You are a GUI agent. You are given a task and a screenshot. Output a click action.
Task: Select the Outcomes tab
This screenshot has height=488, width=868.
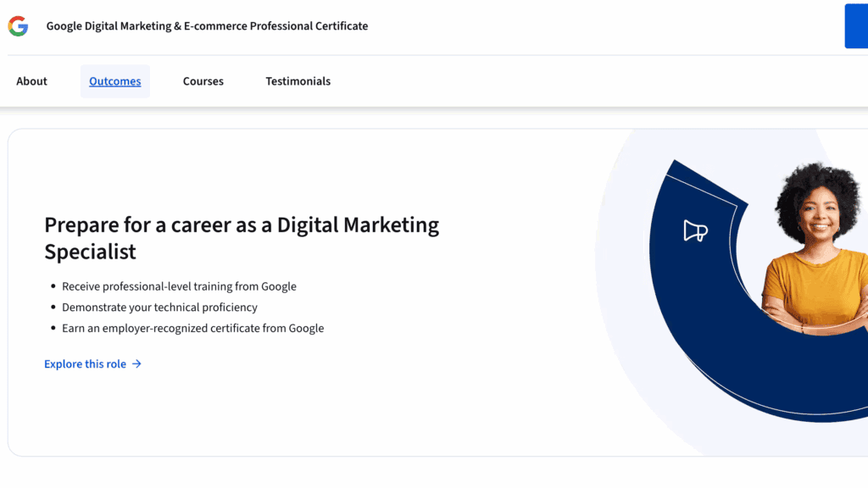coord(115,81)
